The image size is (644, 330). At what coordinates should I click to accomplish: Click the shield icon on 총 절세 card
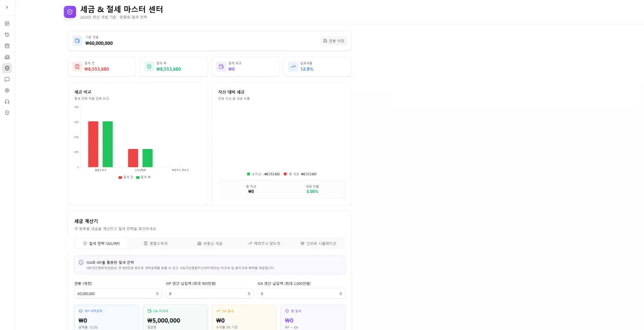coord(287,311)
